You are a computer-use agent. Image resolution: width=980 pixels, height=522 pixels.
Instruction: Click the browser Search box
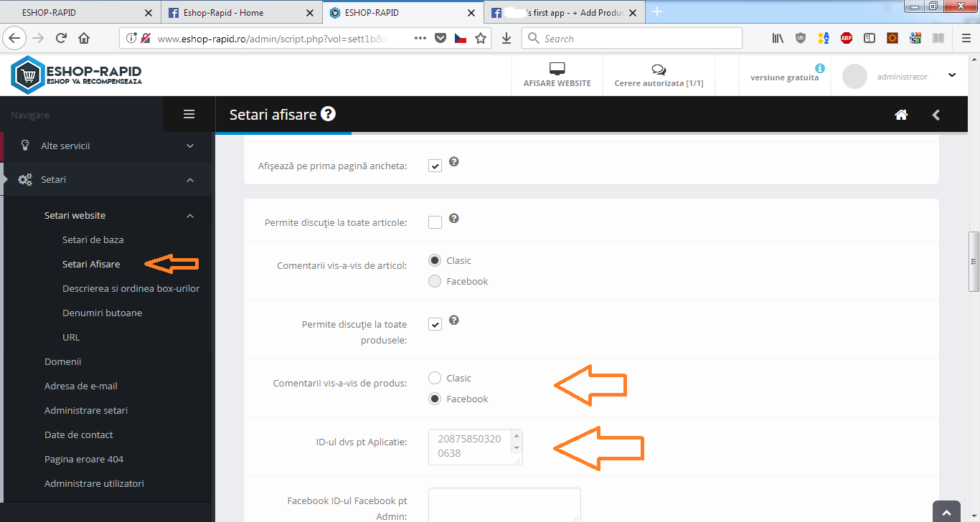631,39
